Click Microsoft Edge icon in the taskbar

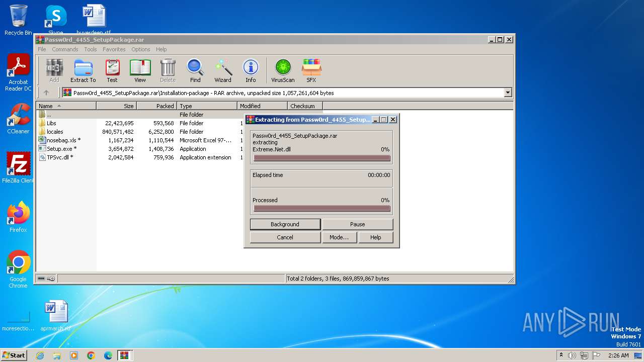tap(108, 355)
